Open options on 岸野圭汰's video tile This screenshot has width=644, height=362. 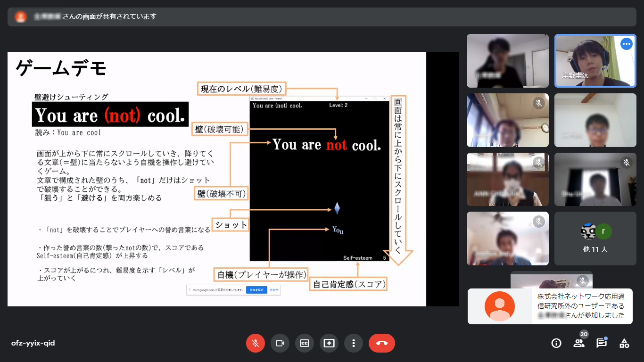click(x=626, y=44)
